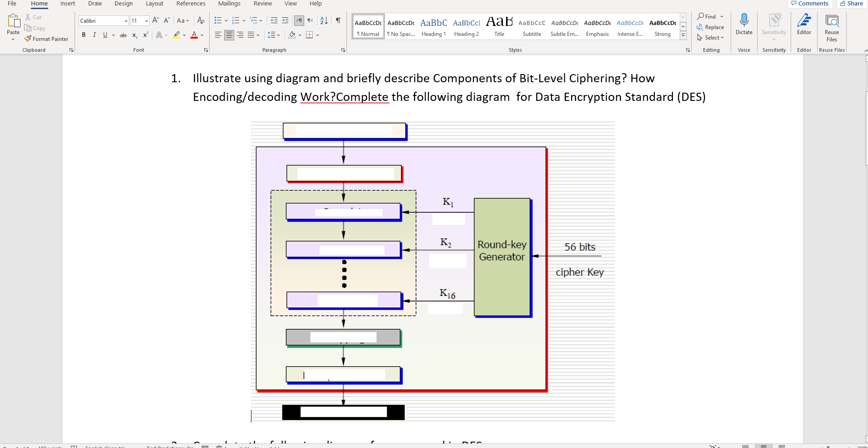The image size is (868, 448).
Task: Switch to the References ribbon tab
Action: point(191,4)
